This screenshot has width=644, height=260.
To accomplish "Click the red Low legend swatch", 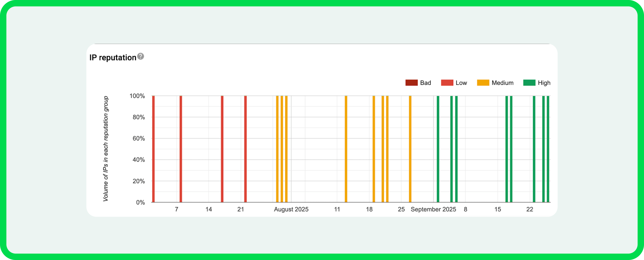I will [x=447, y=83].
